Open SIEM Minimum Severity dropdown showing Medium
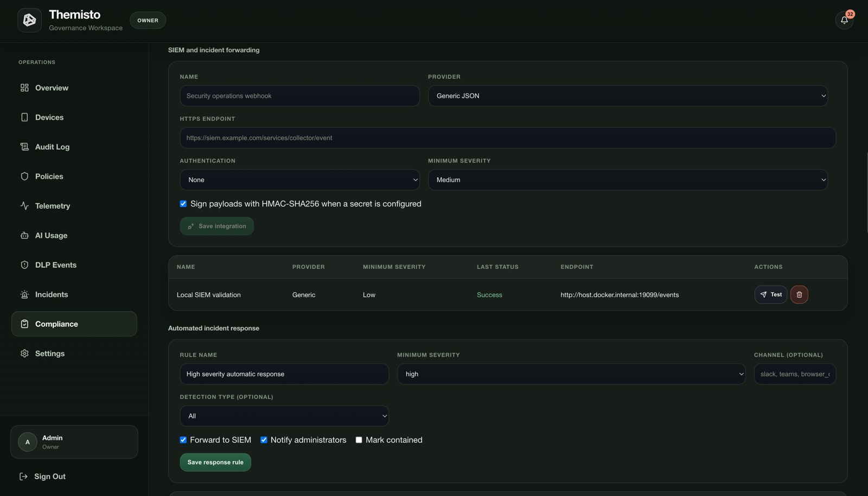 tap(628, 180)
